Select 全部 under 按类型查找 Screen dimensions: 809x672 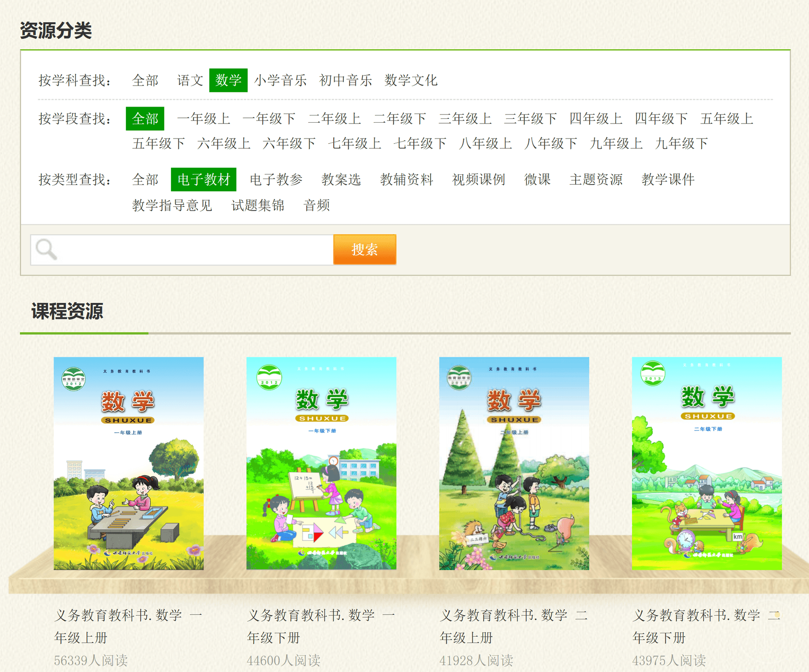145,179
